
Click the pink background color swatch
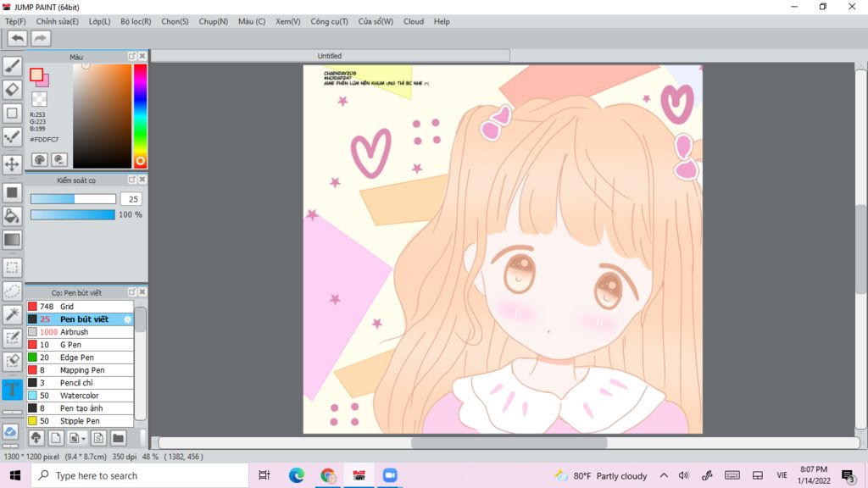click(44, 82)
